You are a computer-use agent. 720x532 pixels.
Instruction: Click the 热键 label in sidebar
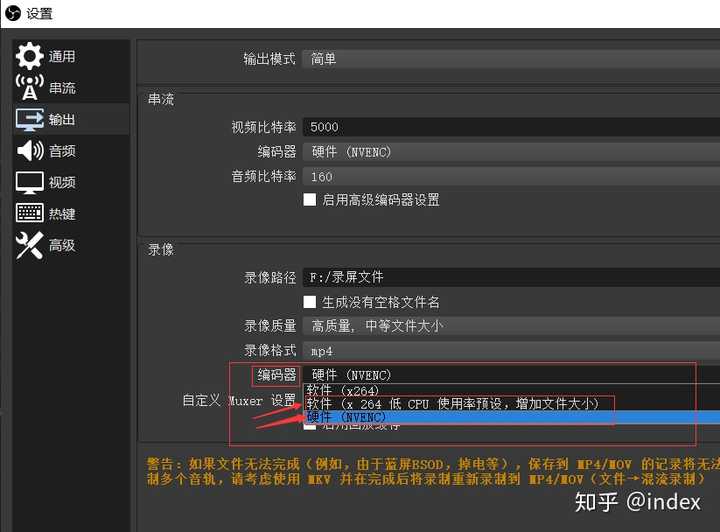click(x=62, y=214)
